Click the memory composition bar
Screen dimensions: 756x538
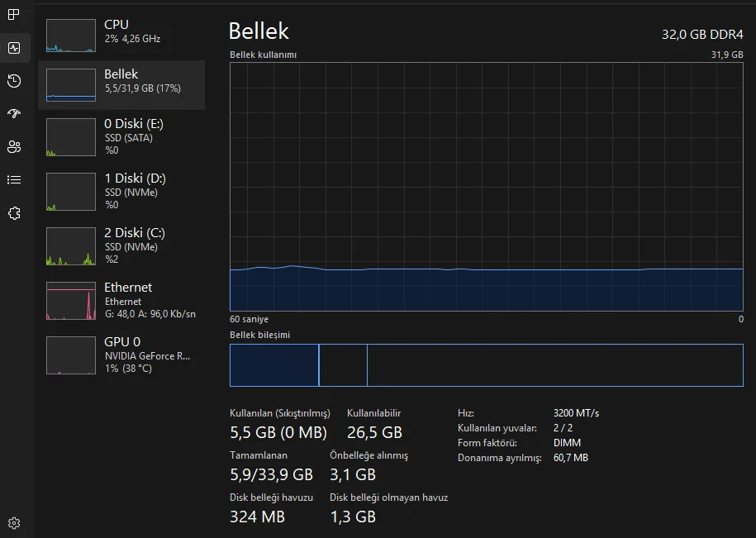(x=487, y=365)
